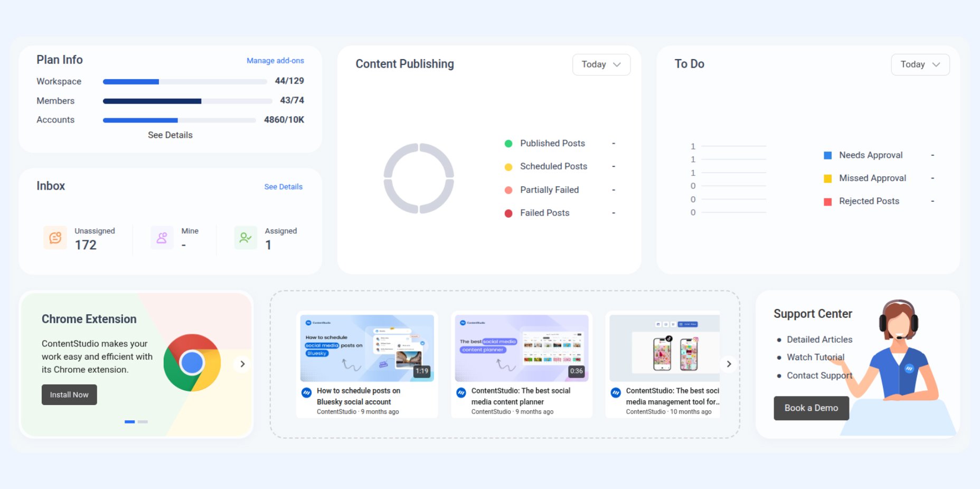
Task: Open the Today dropdown in Content Publishing
Action: pos(601,64)
